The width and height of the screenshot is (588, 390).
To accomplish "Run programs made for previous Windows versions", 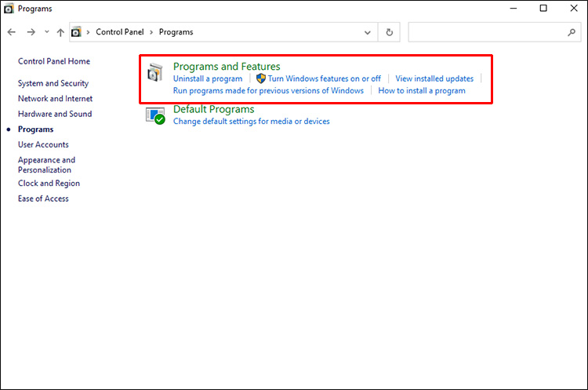I will click(268, 91).
